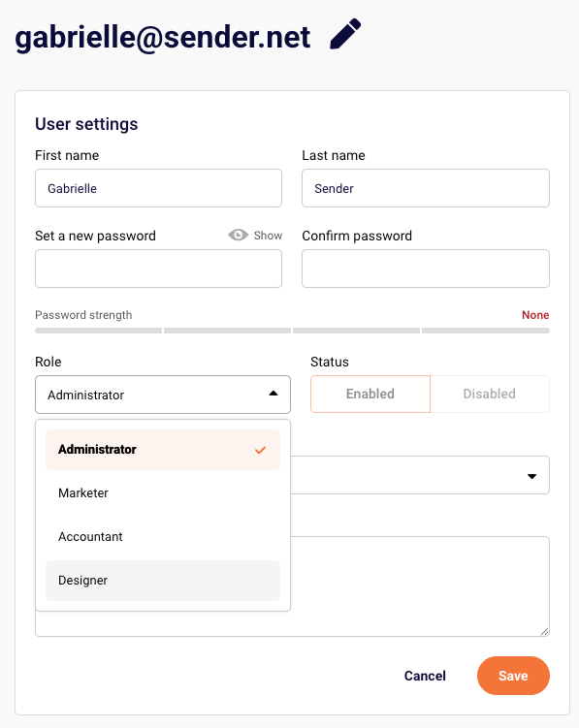Open the Administrator role combo box
Screen dimensions: 579x728
[x=163, y=395]
